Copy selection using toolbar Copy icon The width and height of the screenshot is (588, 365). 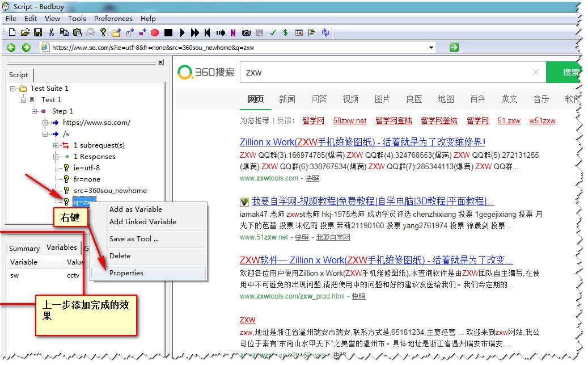[64, 33]
